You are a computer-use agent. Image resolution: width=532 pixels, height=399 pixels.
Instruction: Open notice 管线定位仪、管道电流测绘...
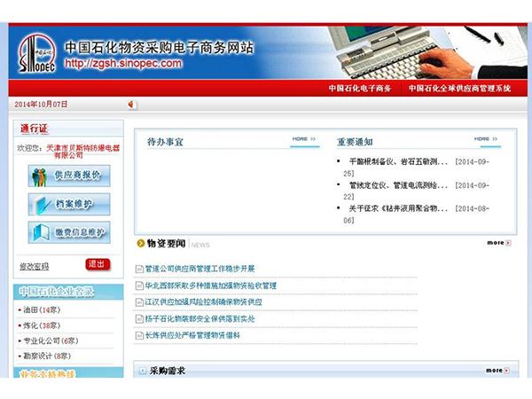pos(398,185)
